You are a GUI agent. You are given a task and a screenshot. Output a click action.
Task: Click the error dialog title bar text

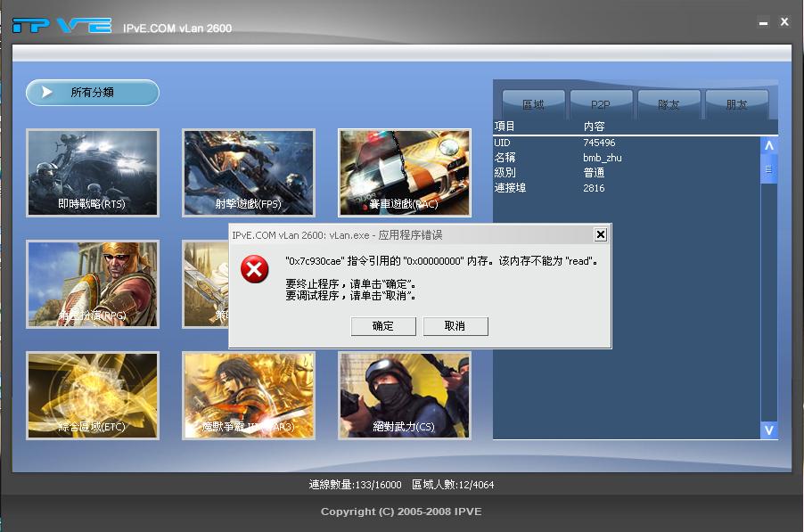tap(337, 235)
